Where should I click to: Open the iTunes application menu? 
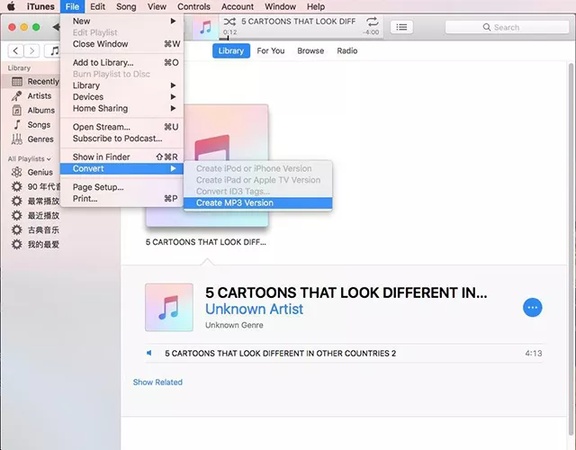[x=40, y=7]
